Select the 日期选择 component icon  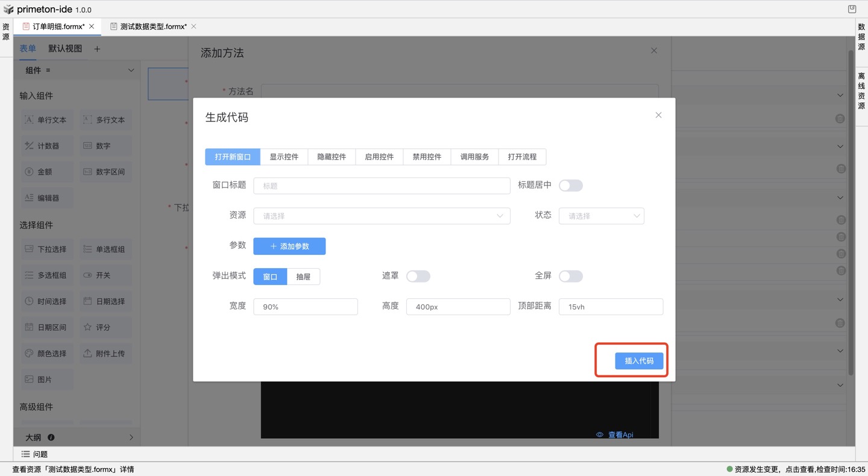coord(87,301)
